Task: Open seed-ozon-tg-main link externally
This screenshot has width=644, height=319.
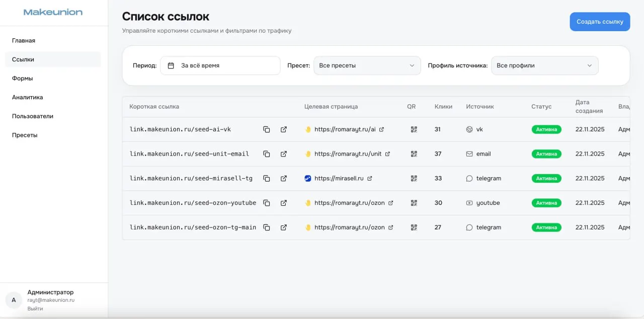Action: point(284,227)
